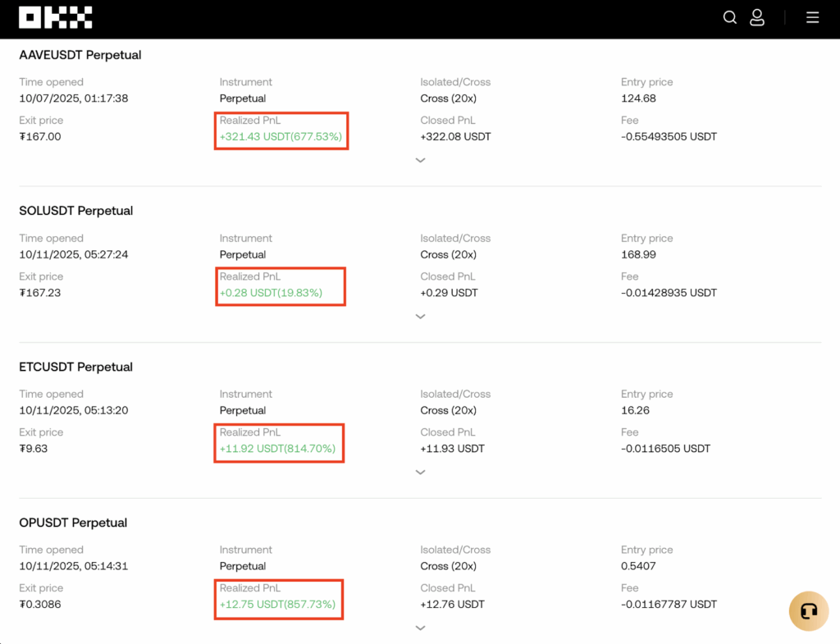The height and width of the screenshot is (644, 840).
Task: Click the OPUSDT exit price 0.3086
Action: pyautogui.click(x=40, y=605)
